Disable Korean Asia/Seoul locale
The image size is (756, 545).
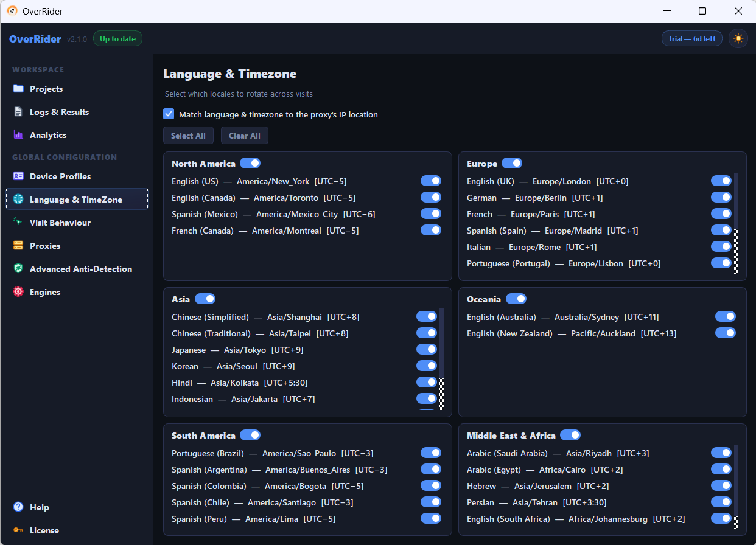[x=427, y=366]
